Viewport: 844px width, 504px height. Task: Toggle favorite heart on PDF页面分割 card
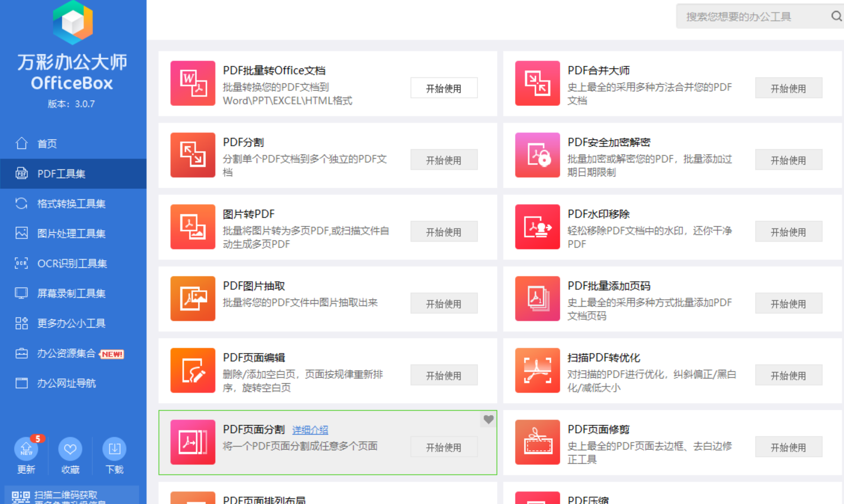pos(489,419)
